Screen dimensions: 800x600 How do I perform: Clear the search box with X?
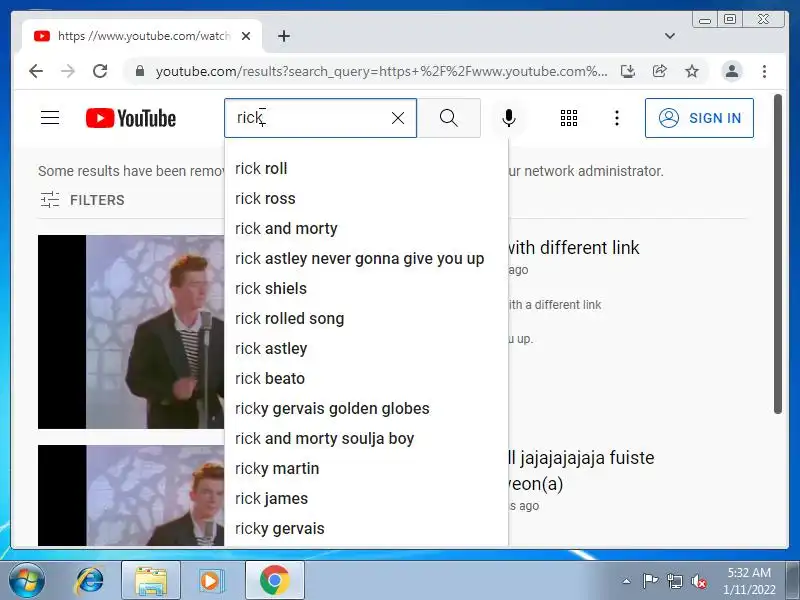click(x=398, y=118)
